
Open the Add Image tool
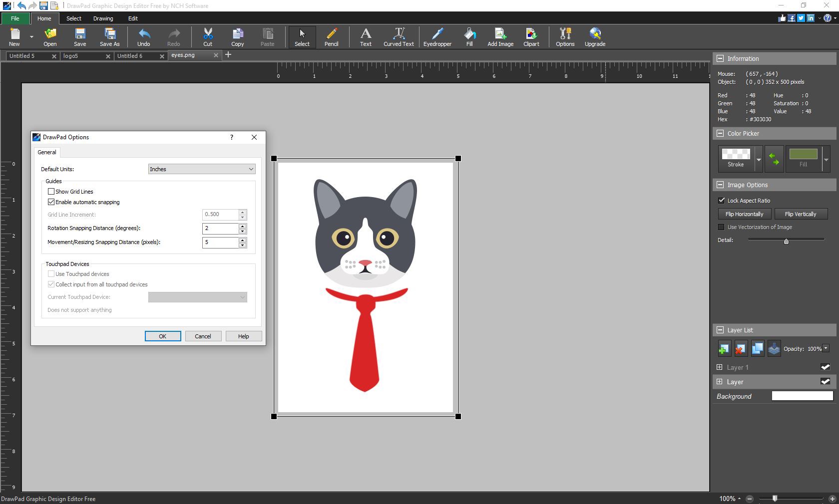(500, 37)
